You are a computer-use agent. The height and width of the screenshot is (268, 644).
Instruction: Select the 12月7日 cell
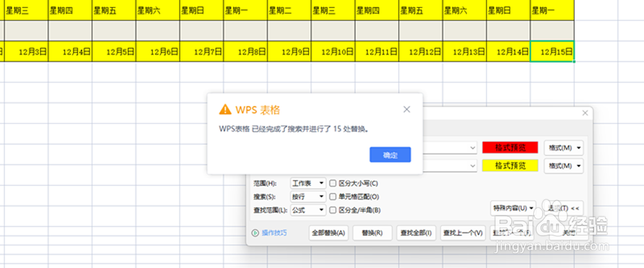pos(201,52)
